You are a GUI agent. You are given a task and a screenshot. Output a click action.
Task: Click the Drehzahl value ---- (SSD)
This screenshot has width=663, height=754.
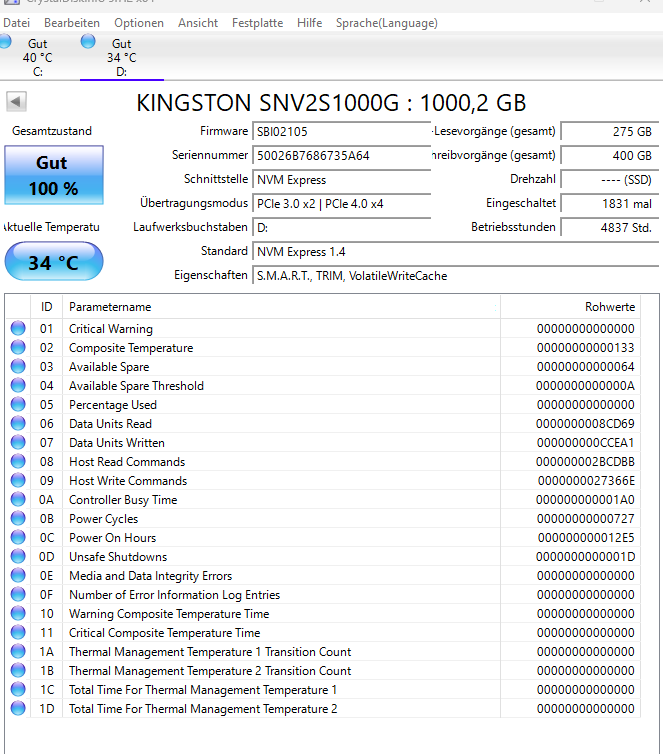609,180
